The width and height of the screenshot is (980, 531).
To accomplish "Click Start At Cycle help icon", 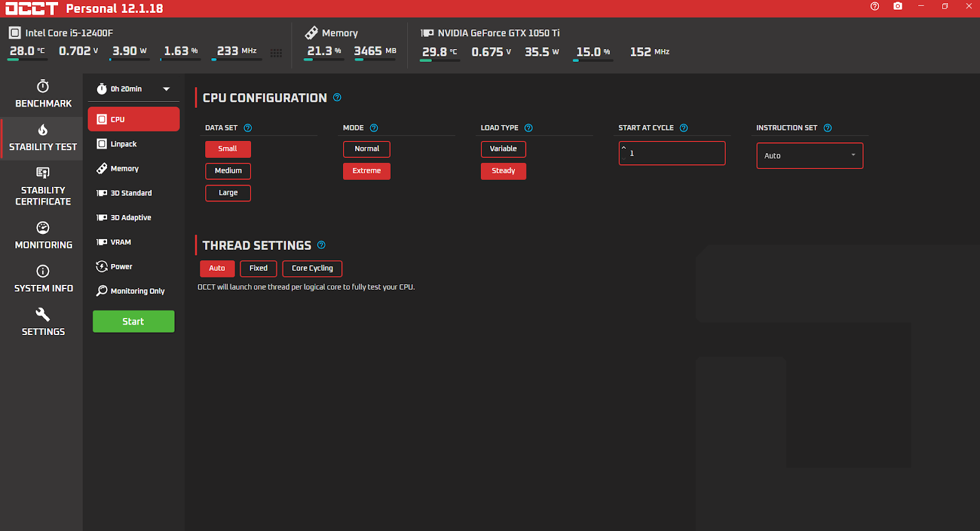I will [684, 128].
